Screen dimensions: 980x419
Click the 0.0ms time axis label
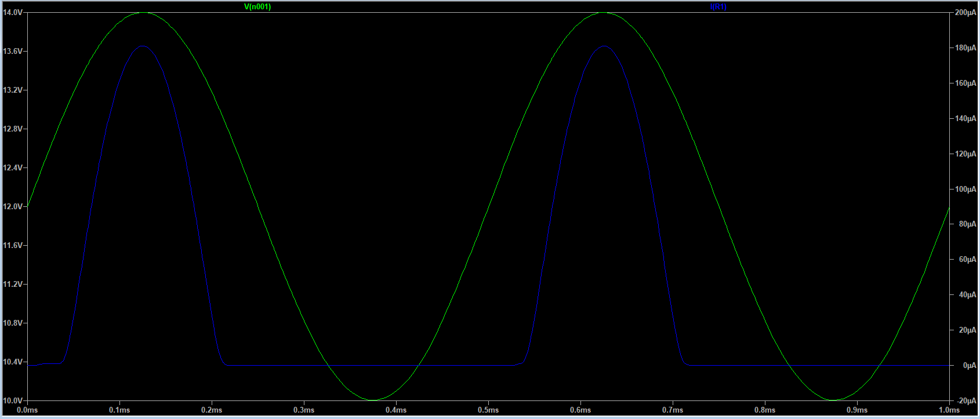click(27, 410)
